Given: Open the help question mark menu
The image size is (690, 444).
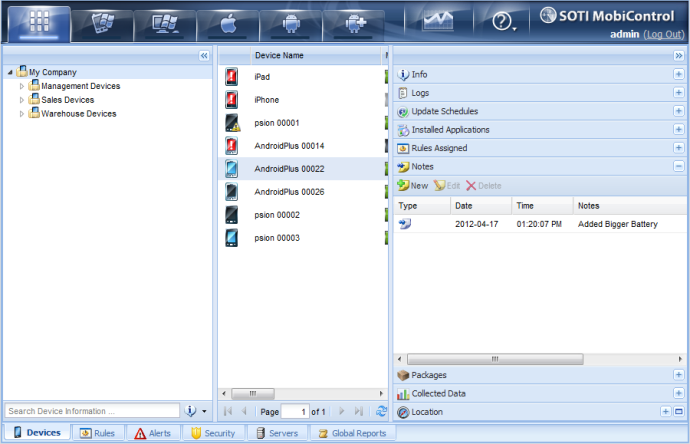Looking at the screenshot, I should tap(503, 21).
